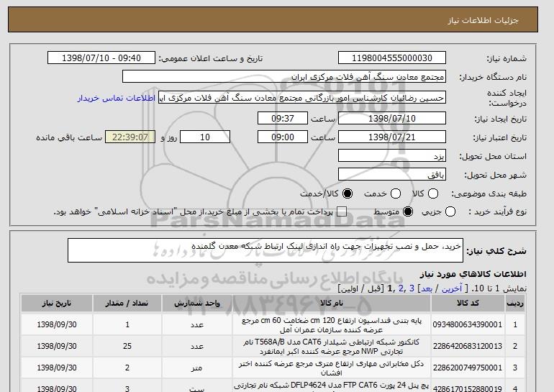Click the پایه بتنی فنداسیون item name
This screenshot has height=392, width=554.
point(332,325)
